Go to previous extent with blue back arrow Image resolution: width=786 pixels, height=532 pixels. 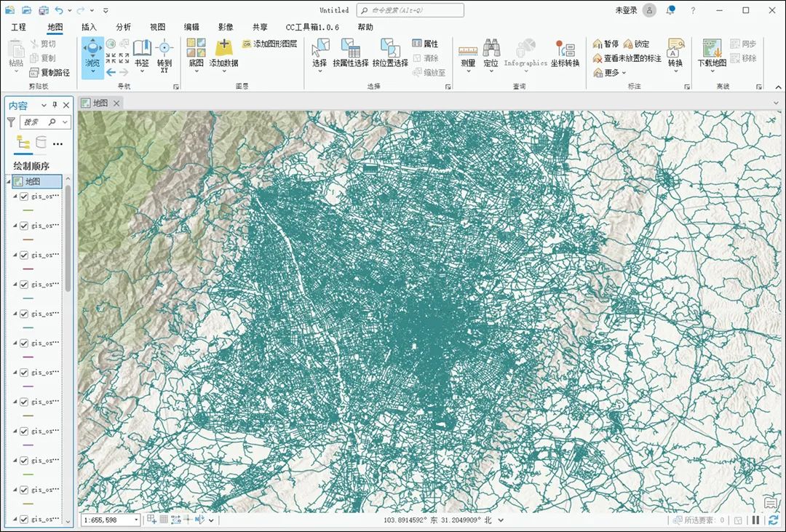pos(111,72)
